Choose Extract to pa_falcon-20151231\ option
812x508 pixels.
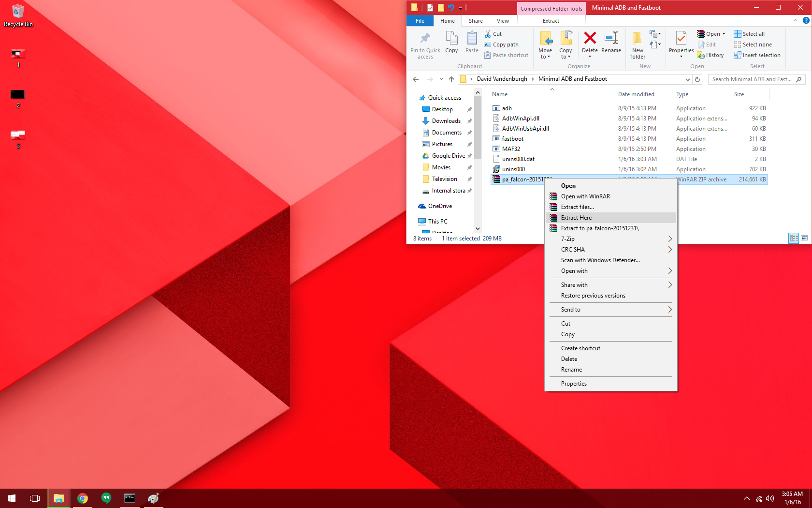[611, 228]
